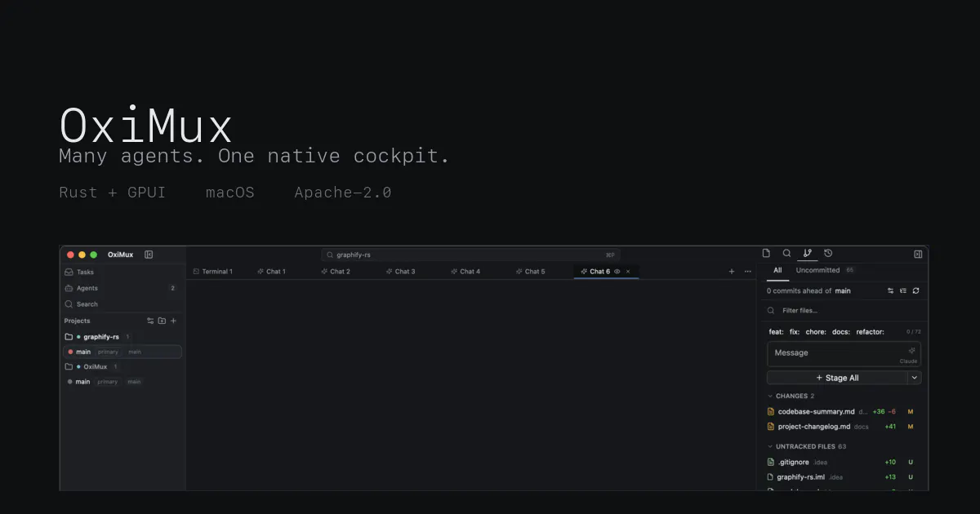This screenshot has height=514, width=980.
Task: Insert the feat: commit prefix
Action: 776,332
